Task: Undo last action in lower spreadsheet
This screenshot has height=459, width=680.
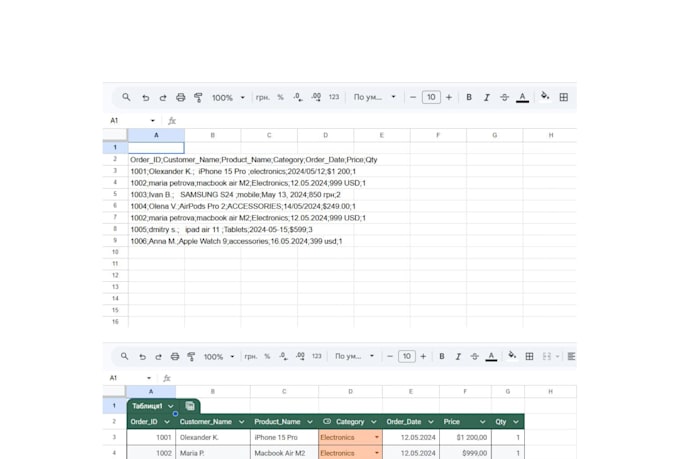Action: 142,357
